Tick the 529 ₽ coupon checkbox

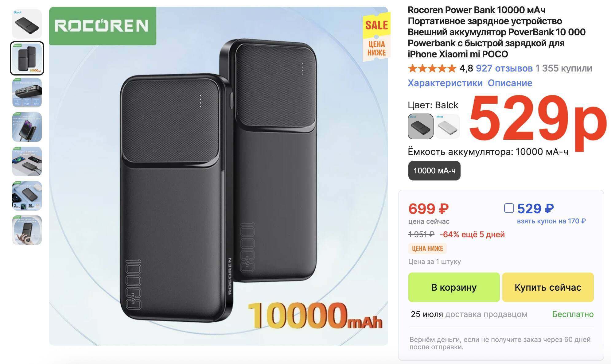point(509,208)
